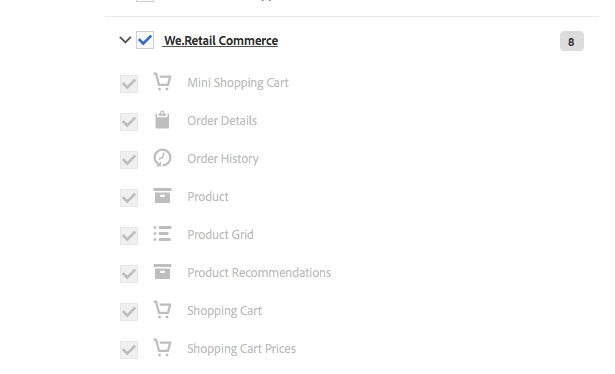Toggle the Order Details checkbox
This screenshot has width=615, height=374.
(x=129, y=122)
